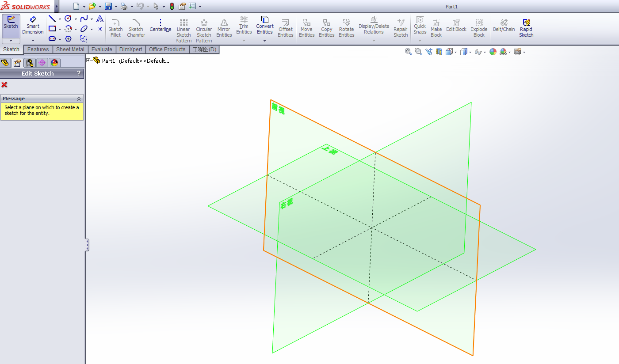Toggle the Rapid Sketch mode
The width and height of the screenshot is (619, 364).
coord(526,28)
